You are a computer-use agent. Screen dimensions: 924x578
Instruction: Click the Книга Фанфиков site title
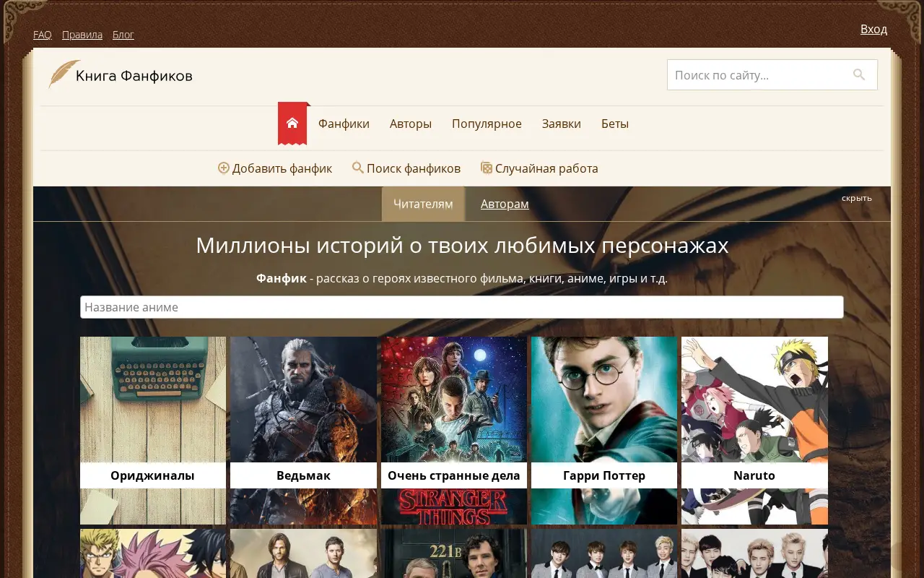coord(134,75)
